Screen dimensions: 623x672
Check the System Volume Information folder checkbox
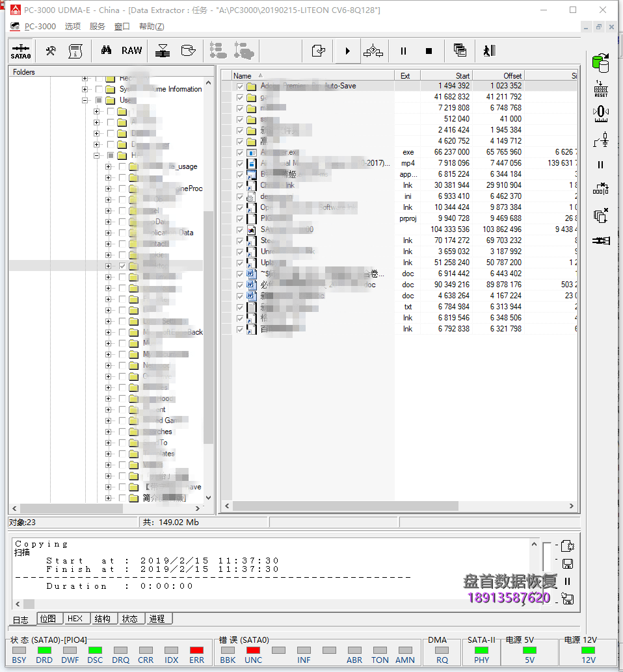(99, 89)
